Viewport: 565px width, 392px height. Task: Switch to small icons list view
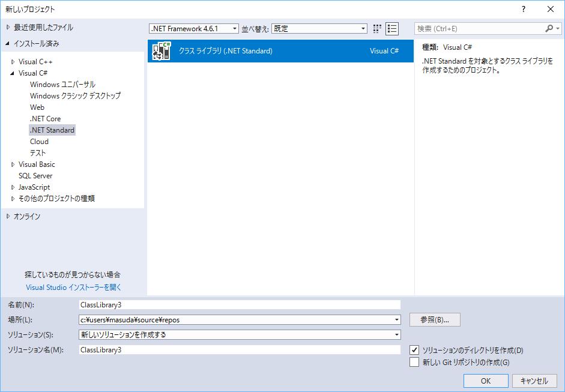(392, 28)
